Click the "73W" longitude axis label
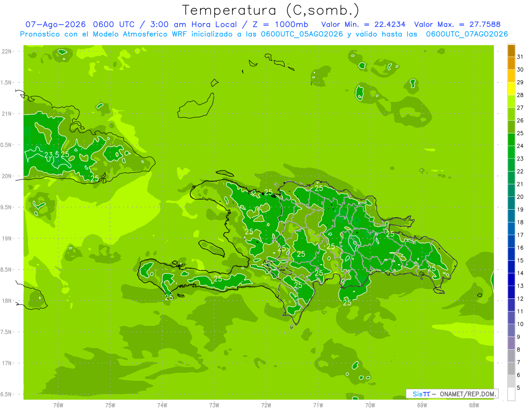The image size is (532, 411). coord(214,405)
